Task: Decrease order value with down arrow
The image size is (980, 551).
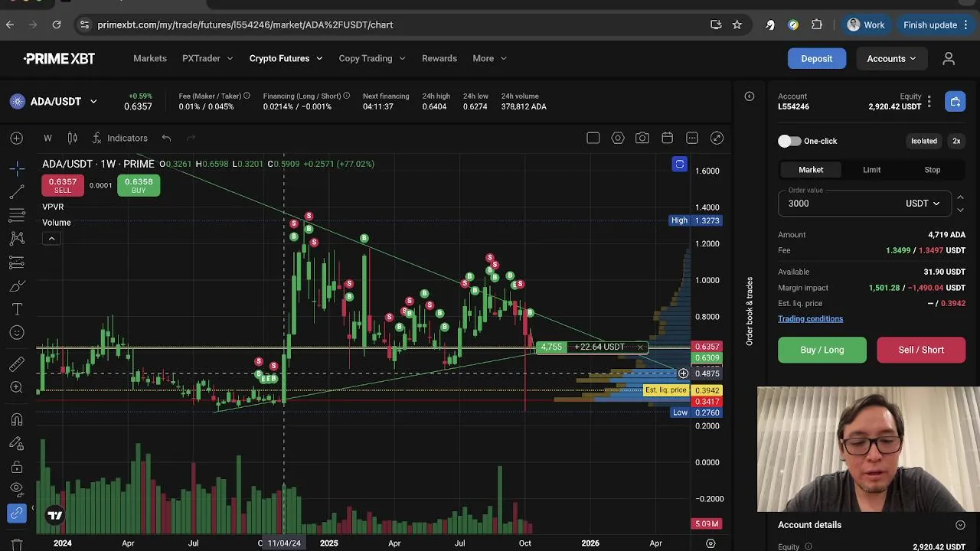Action: pyautogui.click(x=960, y=210)
